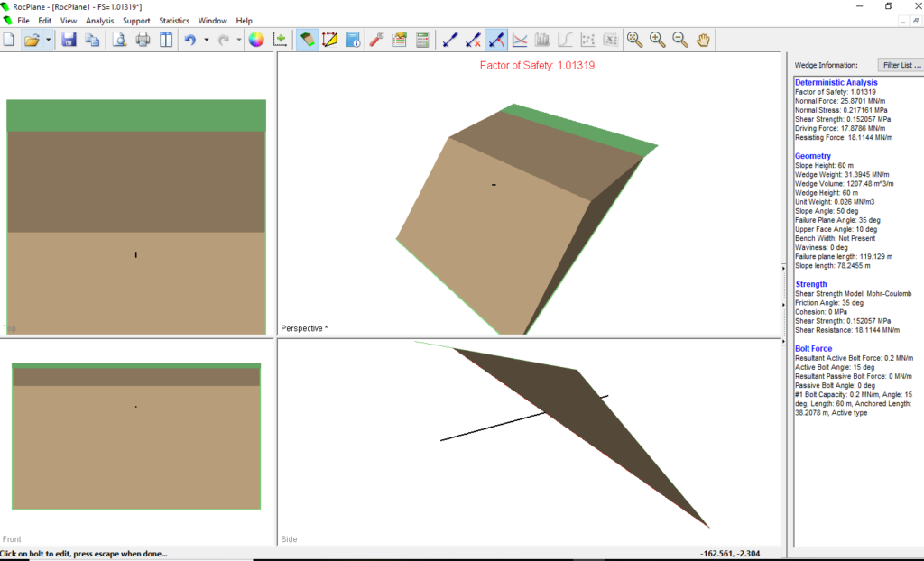Open the View menu
The height and width of the screenshot is (561, 924).
click(x=69, y=21)
